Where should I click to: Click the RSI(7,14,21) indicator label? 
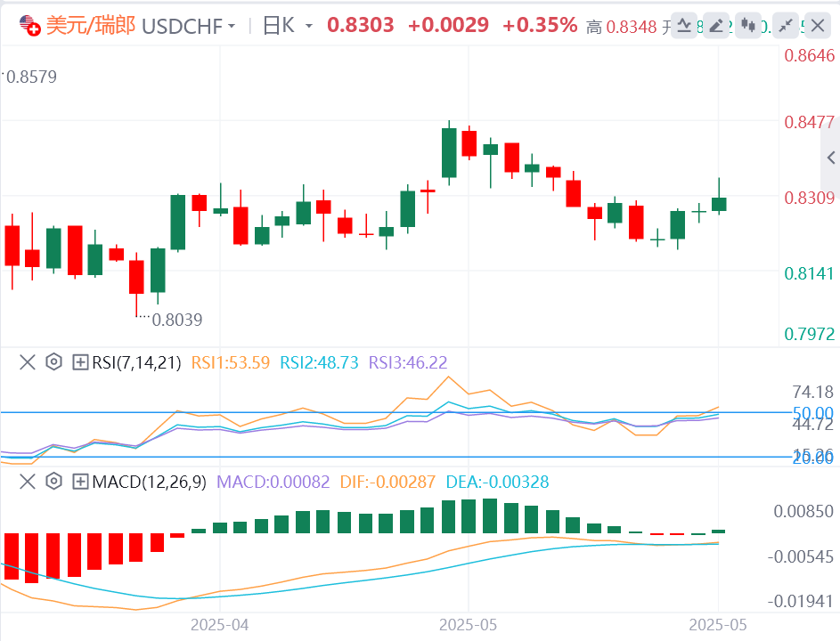[x=135, y=362]
